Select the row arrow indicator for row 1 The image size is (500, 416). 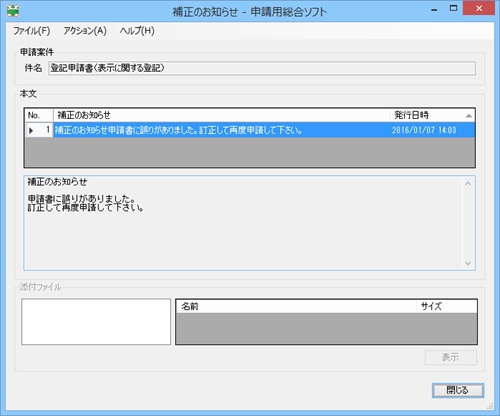point(31,130)
